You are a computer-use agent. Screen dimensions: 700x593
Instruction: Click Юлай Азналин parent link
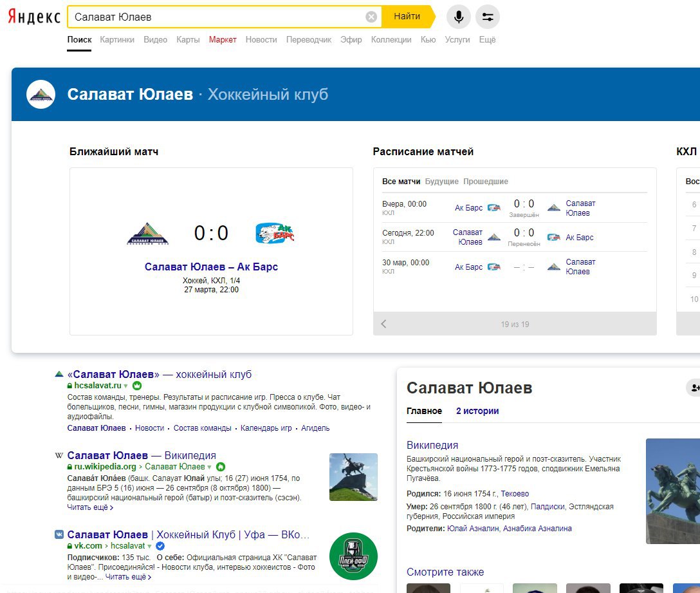[x=474, y=528]
